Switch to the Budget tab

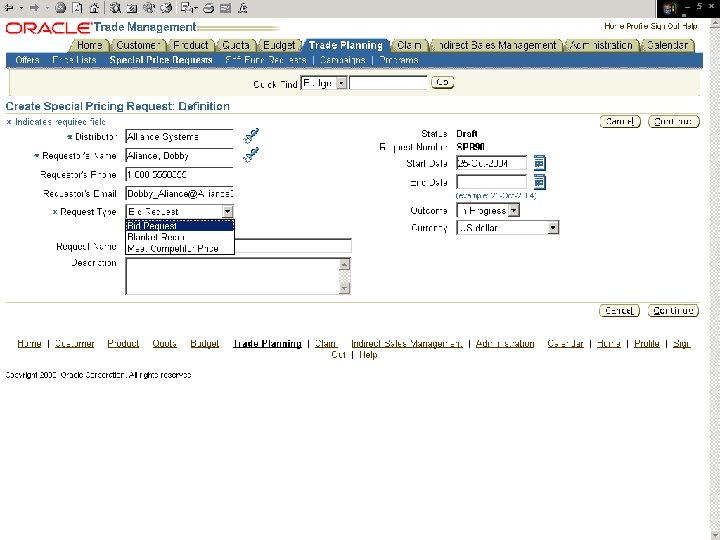pos(279,45)
